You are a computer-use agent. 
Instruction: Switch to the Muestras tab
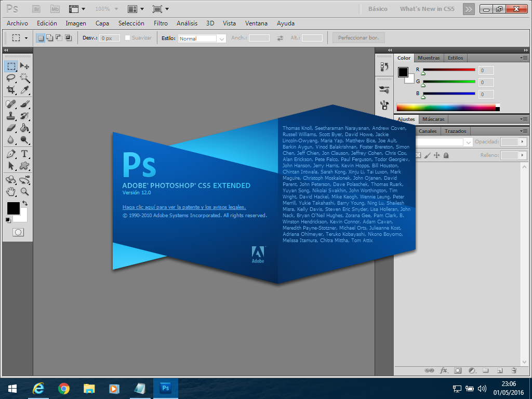[429, 58]
